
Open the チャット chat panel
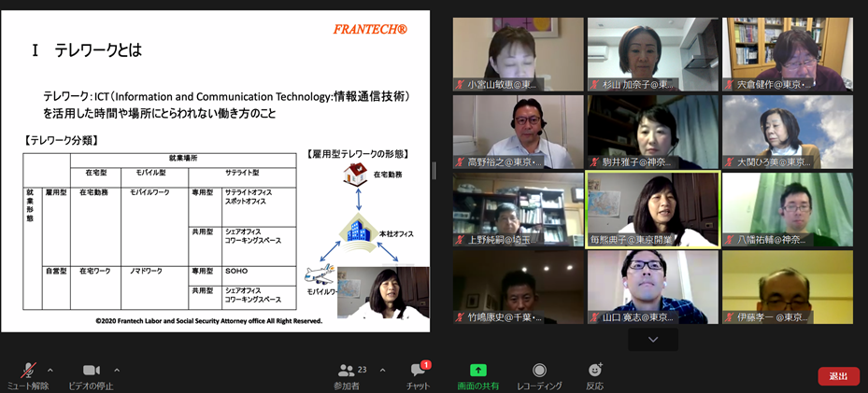click(418, 372)
